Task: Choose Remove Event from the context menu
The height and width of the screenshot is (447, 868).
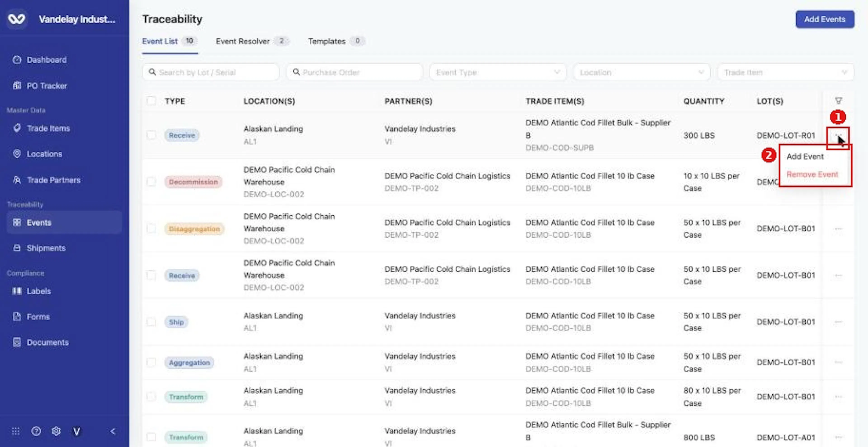Action: [x=812, y=174]
